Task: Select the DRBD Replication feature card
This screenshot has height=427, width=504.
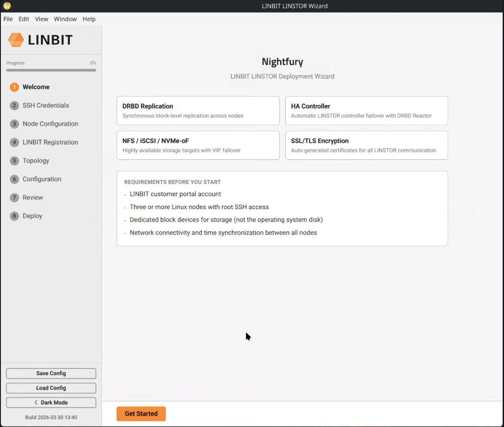Action: [198, 110]
